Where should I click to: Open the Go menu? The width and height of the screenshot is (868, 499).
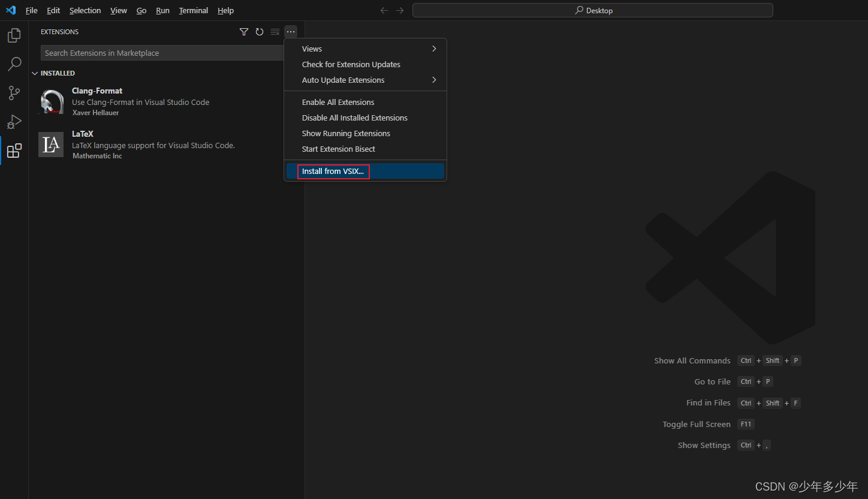click(x=141, y=10)
